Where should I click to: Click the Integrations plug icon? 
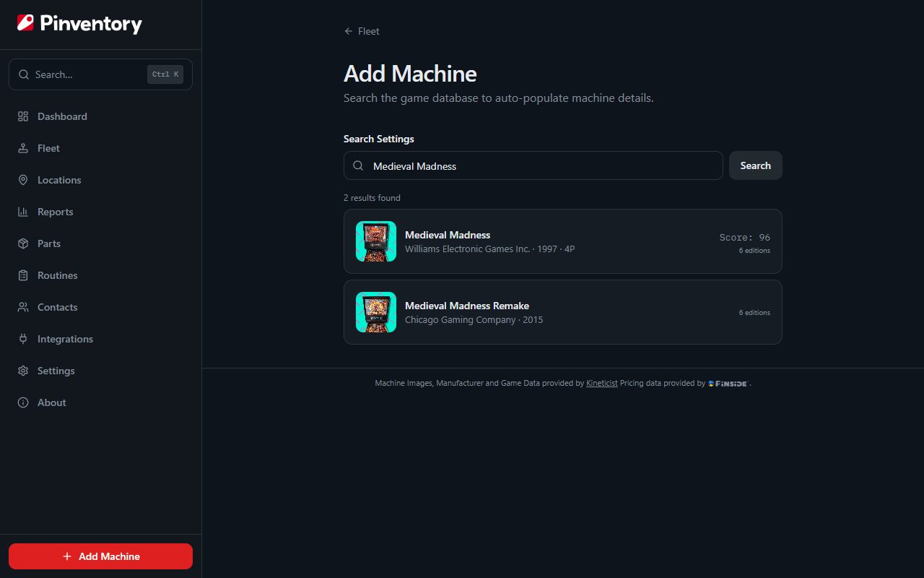pyautogui.click(x=23, y=339)
